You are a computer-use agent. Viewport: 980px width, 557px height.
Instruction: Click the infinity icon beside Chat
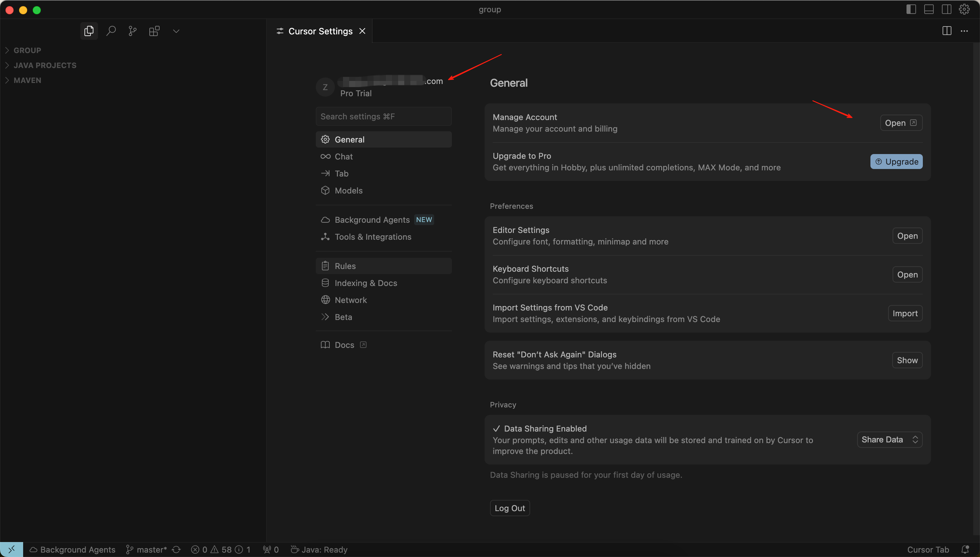(325, 156)
